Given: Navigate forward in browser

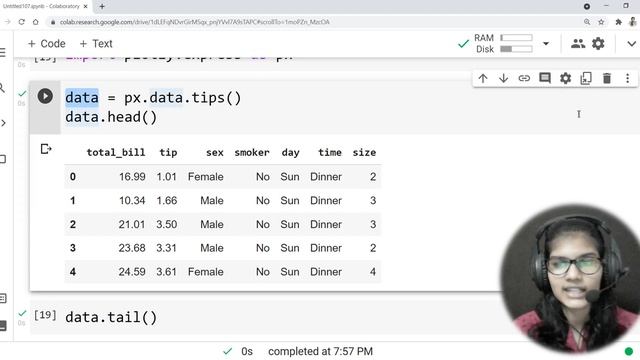Looking at the screenshot, I should pos(7,22).
